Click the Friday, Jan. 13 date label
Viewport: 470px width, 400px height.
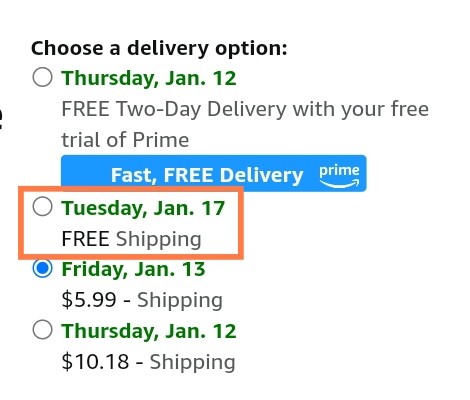(133, 269)
